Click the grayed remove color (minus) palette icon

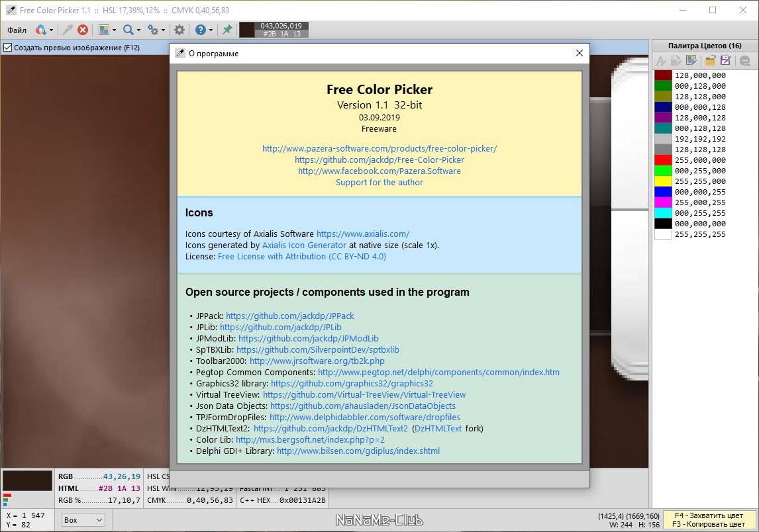pos(745,60)
